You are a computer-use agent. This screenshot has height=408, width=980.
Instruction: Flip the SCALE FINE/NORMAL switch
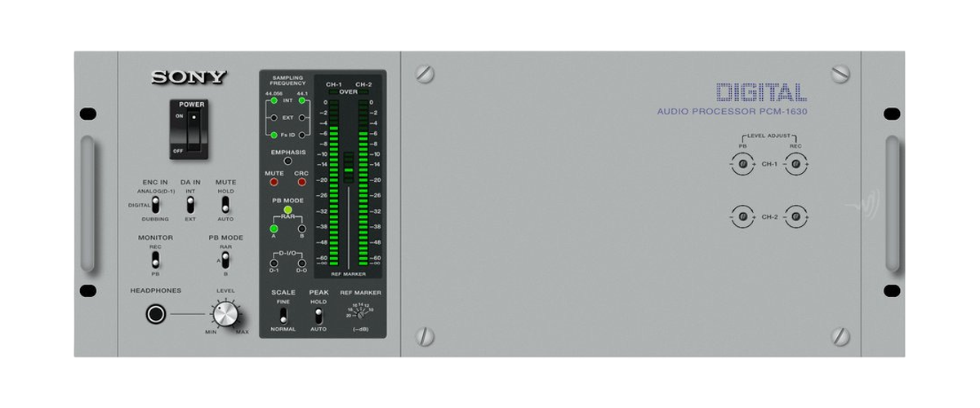283,315
